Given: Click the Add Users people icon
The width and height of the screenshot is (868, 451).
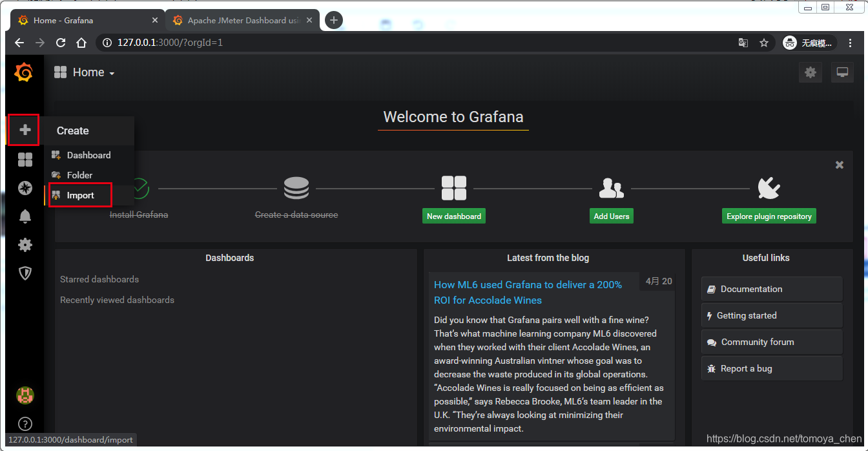Looking at the screenshot, I should click(611, 188).
